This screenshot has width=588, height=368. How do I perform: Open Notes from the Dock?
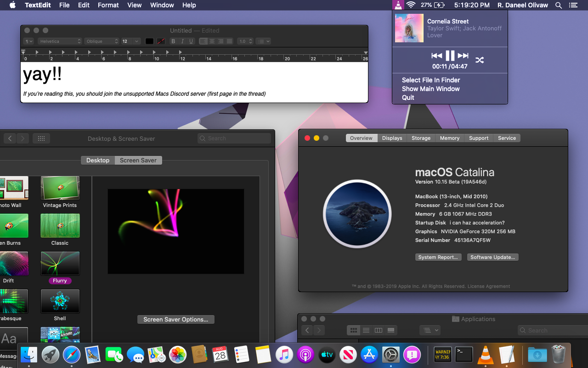coord(263,354)
